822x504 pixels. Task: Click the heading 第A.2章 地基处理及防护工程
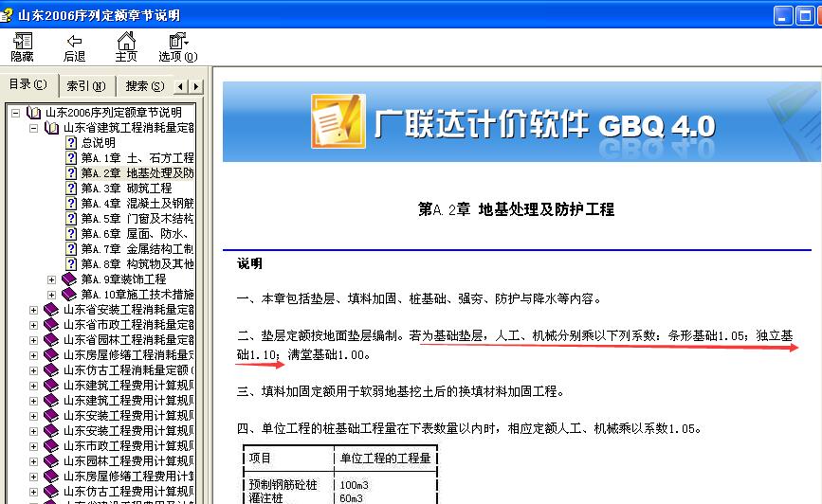click(517, 209)
